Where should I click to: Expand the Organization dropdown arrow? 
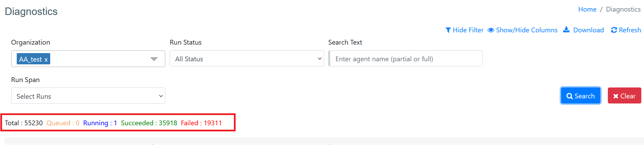click(x=154, y=59)
